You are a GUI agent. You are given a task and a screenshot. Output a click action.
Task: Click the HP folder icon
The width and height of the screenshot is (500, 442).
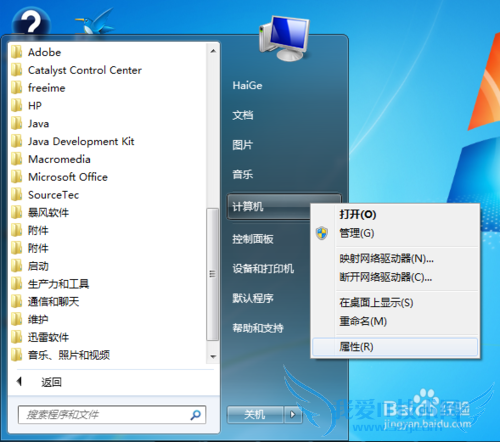point(17,106)
